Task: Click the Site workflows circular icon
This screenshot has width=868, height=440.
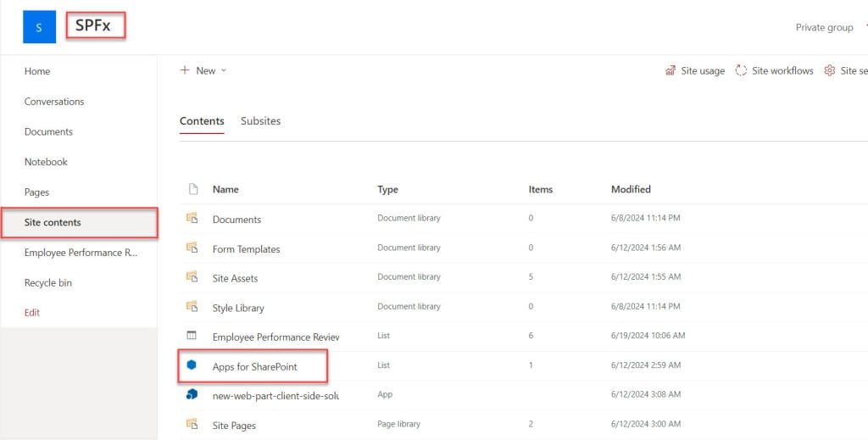Action: coord(741,71)
